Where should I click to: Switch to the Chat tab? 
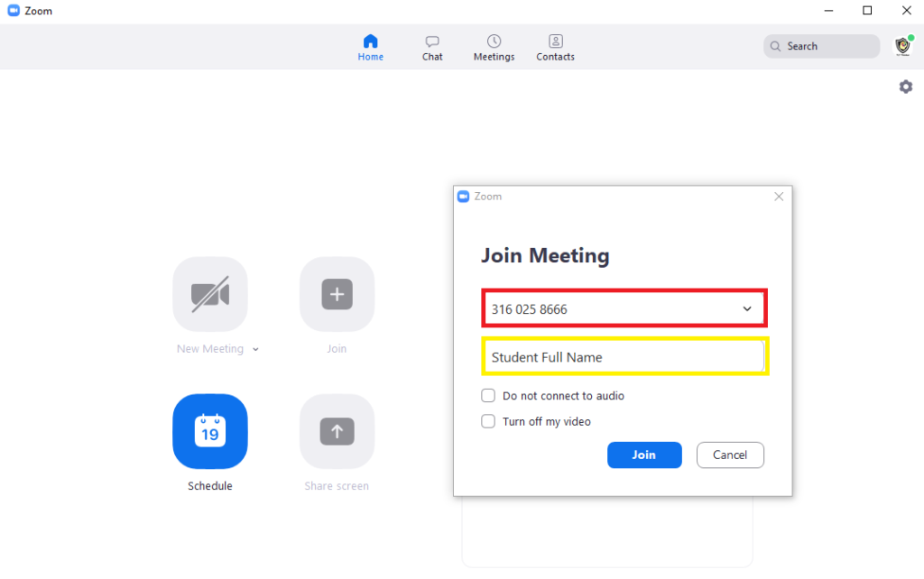click(x=432, y=48)
